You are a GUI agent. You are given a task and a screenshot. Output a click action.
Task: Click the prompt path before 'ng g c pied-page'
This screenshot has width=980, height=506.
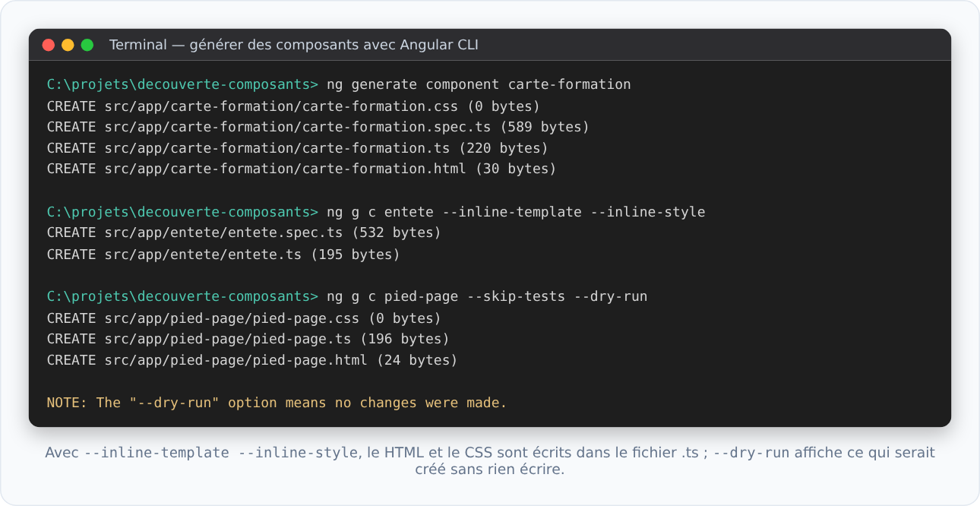coord(182,296)
